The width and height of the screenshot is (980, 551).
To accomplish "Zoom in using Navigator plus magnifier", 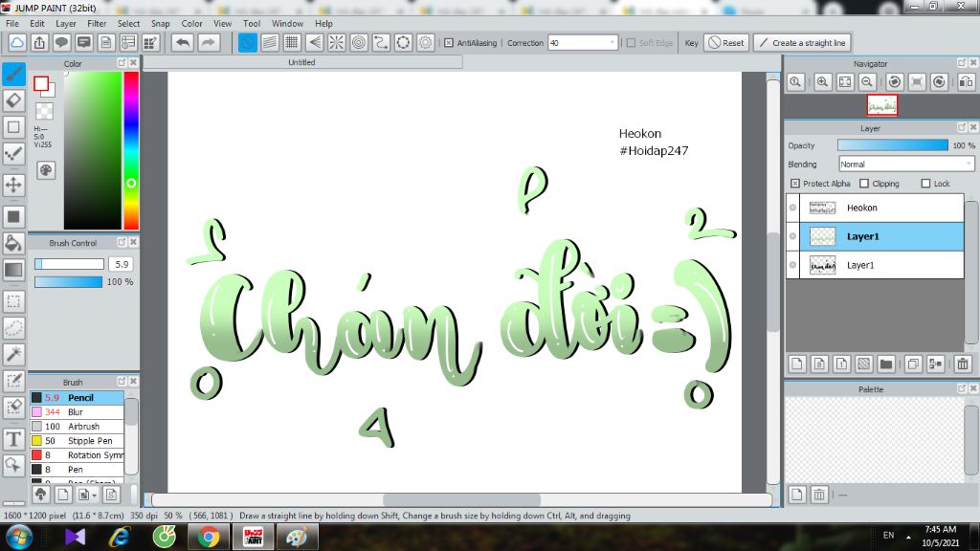I will tap(822, 82).
